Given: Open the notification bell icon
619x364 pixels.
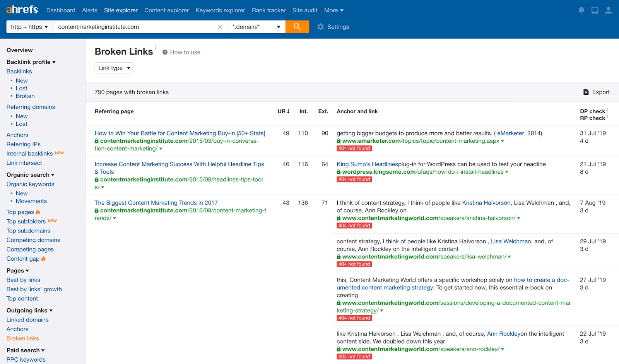Looking at the screenshot, I should tap(581, 10).
